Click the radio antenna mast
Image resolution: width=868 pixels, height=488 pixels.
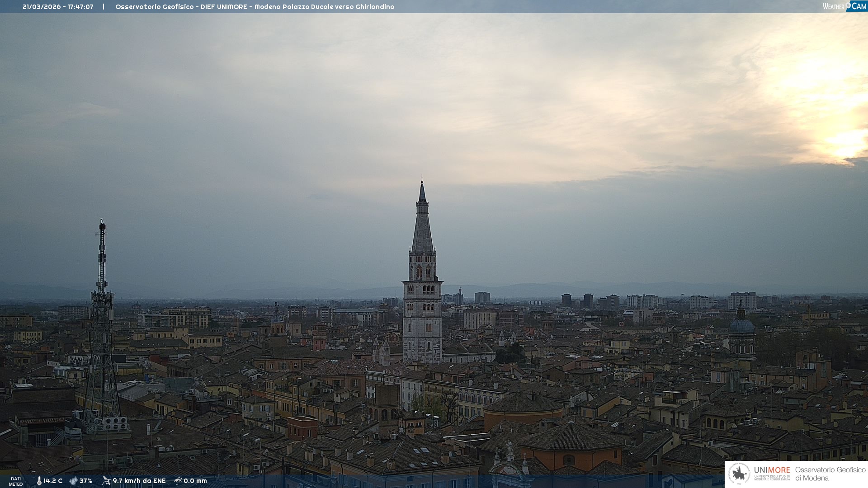pyautogui.click(x=102, y=271)
